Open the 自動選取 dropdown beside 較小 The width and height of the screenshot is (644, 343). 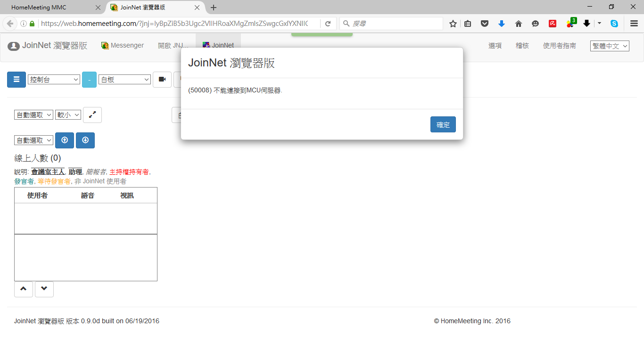(33, 115)
